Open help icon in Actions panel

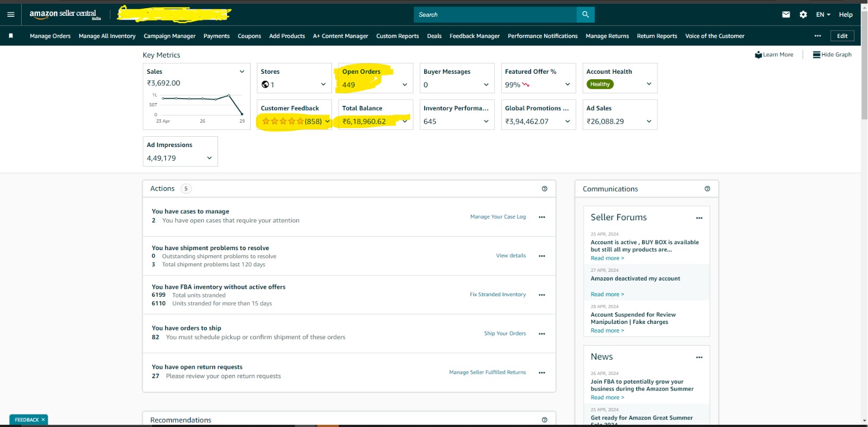pyautogui.click(x=545, y=189)
